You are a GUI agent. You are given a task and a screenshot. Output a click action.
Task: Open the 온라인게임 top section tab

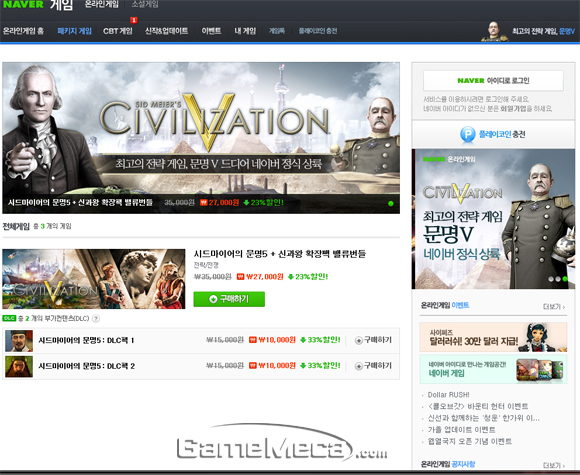click(x=102, y=4)
